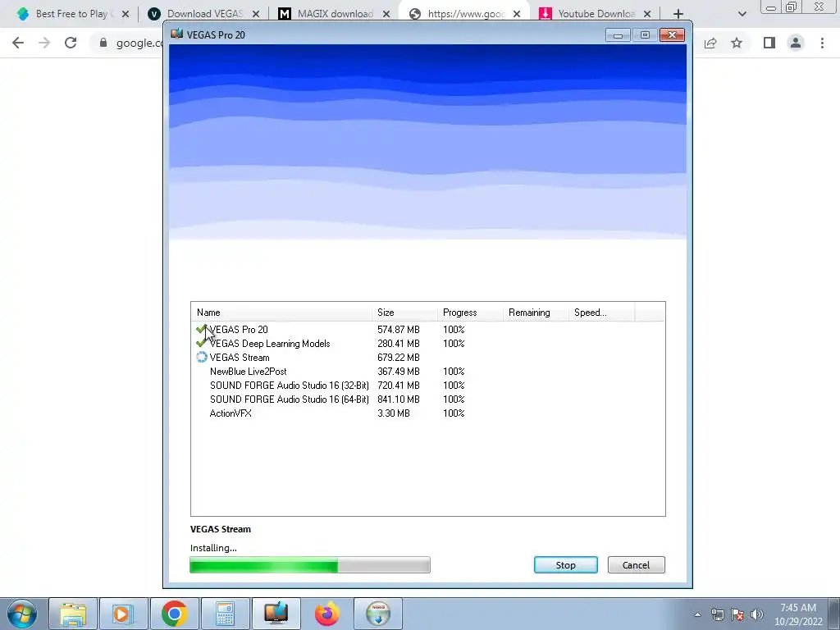Click the network tray icon
840x630 pixels.
[x=717, y=614]
